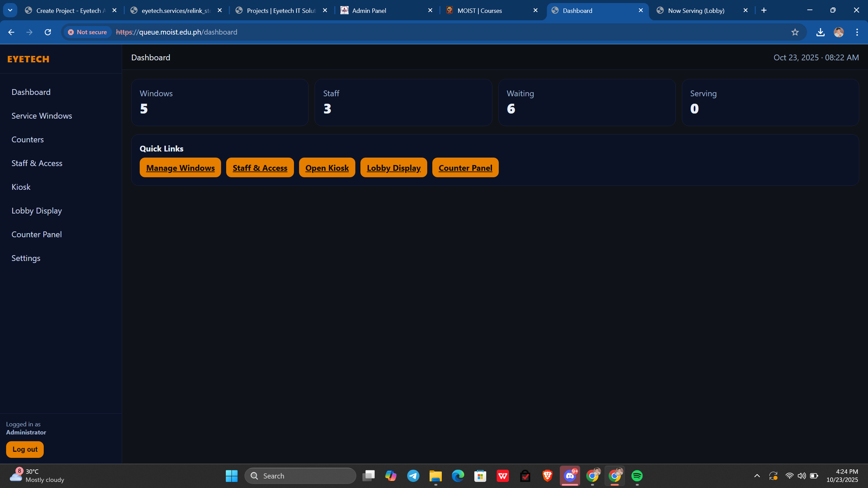
Task: Open Service Windows in the sidebar
Action: 42,116
